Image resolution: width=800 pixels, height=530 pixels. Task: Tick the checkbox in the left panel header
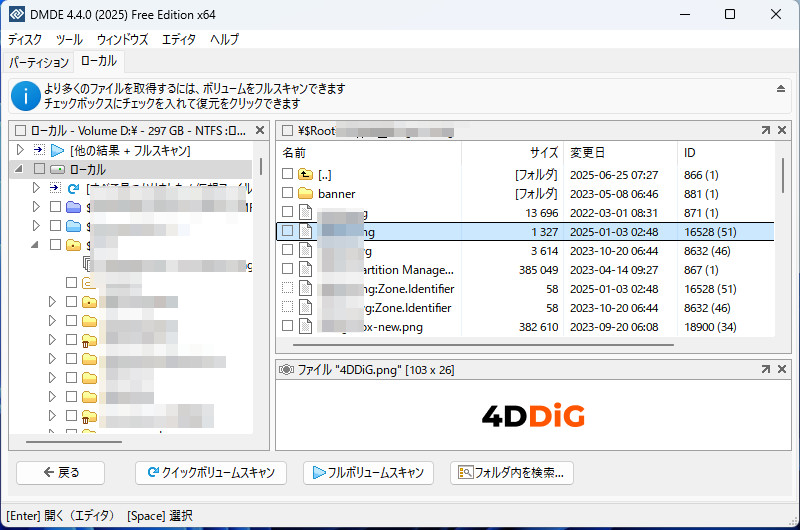click(20, 131)
